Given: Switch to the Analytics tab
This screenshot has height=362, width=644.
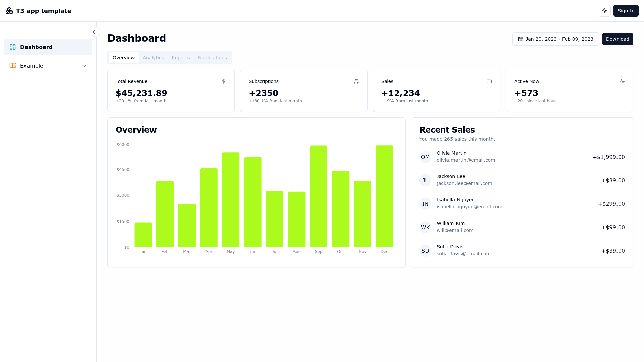Looking at the screenshot, I should tap(153, 58).
